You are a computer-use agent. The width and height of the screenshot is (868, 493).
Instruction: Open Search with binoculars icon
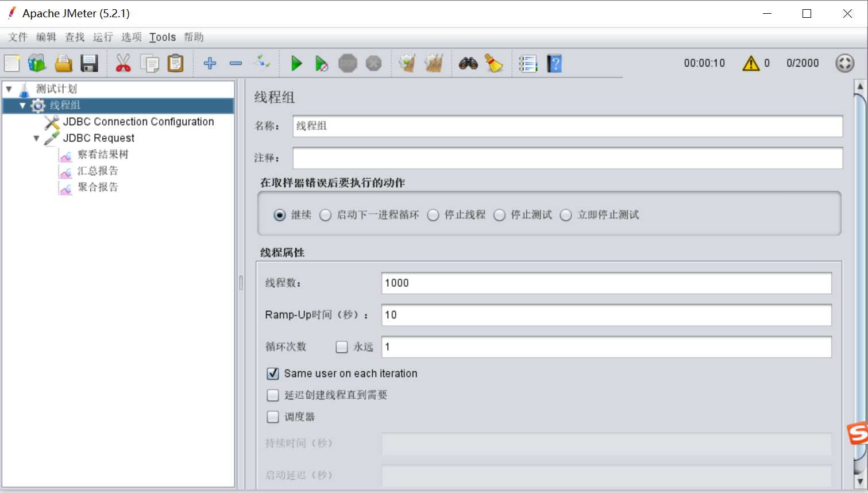(468, 63)
